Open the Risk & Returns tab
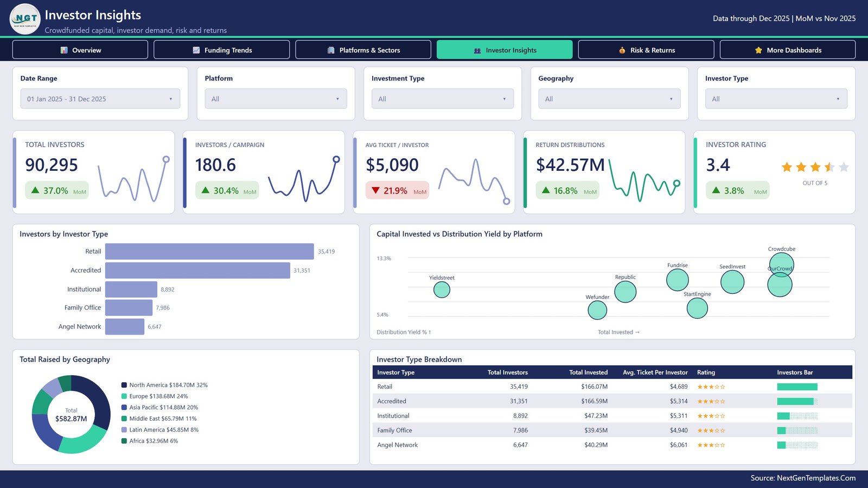Image resolution: width=868 pixels, height=488 pixels. tap(646, 50)
